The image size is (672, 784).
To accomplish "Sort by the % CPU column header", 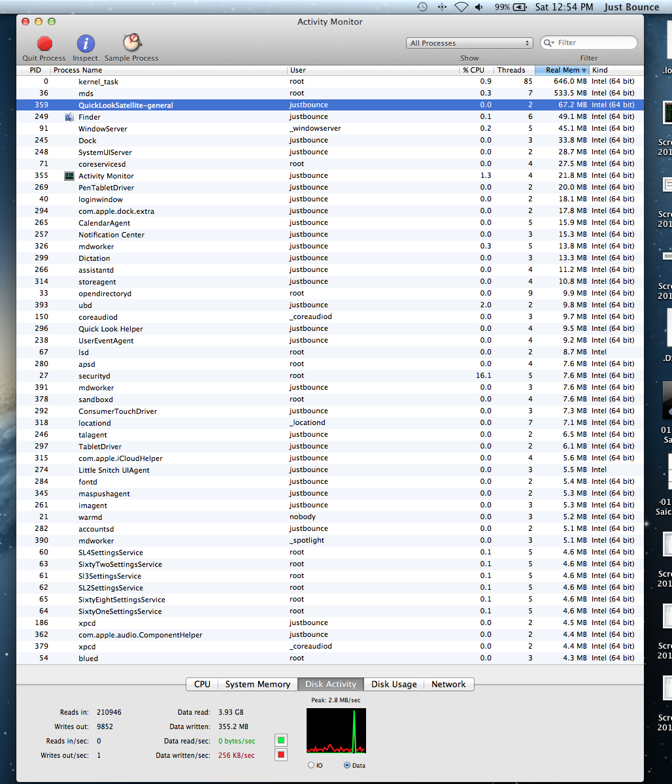I will pos(475,70).
